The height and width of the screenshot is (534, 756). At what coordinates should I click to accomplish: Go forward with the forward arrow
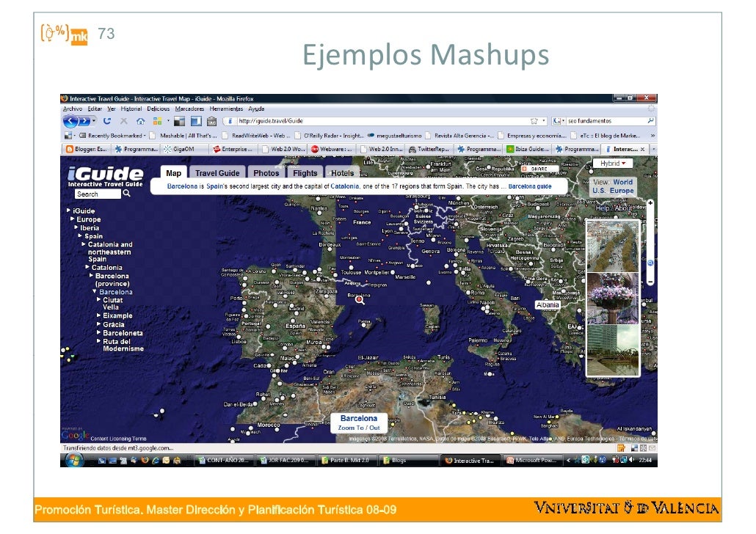84,121
